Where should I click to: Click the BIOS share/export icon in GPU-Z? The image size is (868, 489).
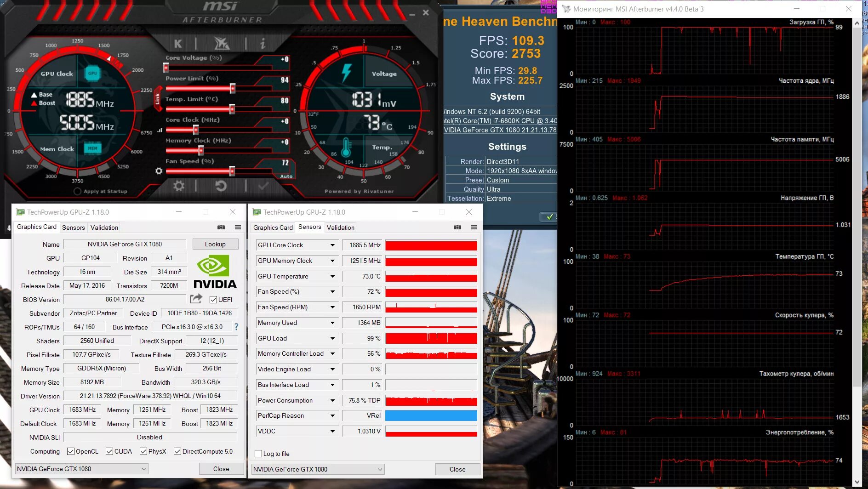coord(196,299)
